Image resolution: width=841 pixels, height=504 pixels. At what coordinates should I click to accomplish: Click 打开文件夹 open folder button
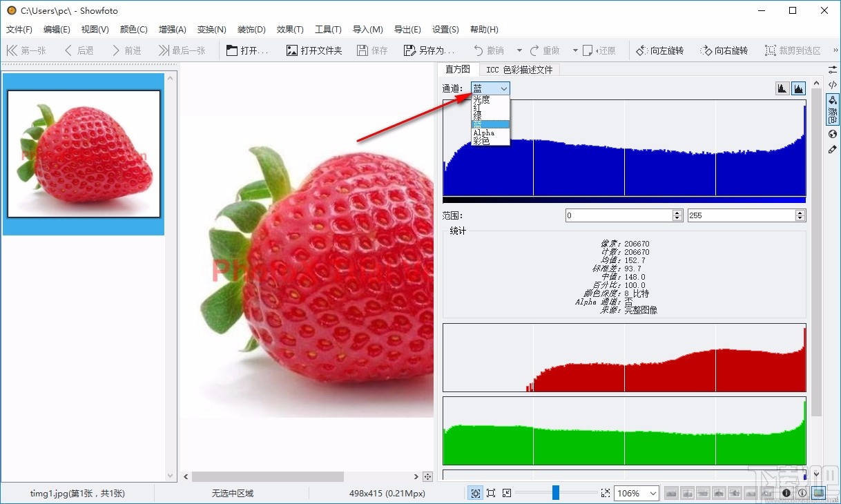coord(314,50)
